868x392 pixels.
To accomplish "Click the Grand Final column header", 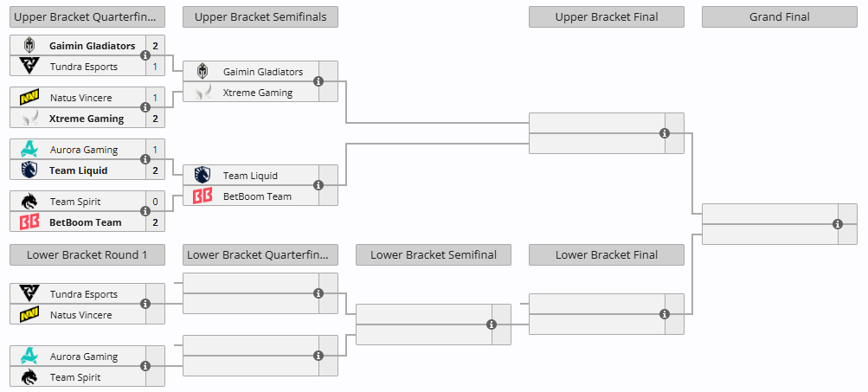I will tap(779, 16).
